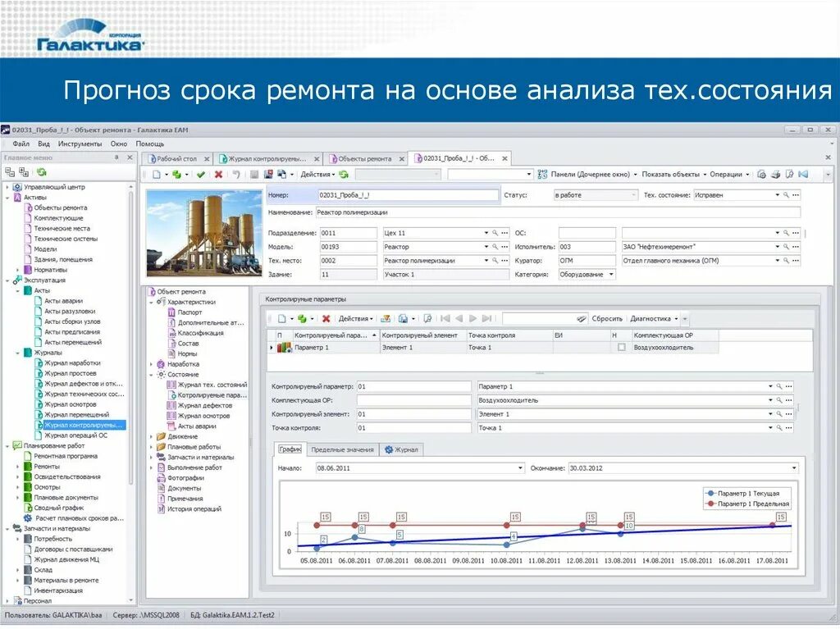Expand the Движение folder in object tree
This screenshot has width=840, height=629.
[151, 436]
